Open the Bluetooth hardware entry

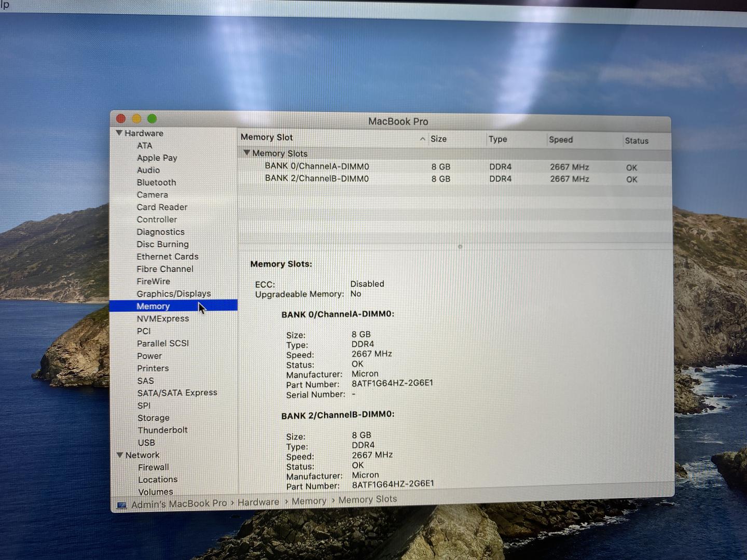click(x=157, y=183)
